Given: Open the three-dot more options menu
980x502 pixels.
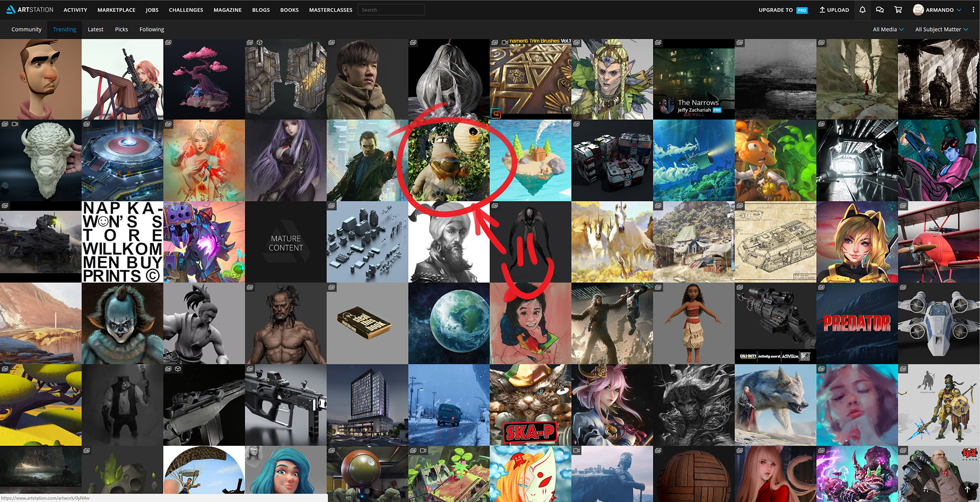Looking at the screenshot, I should click(x=973, y=10).
